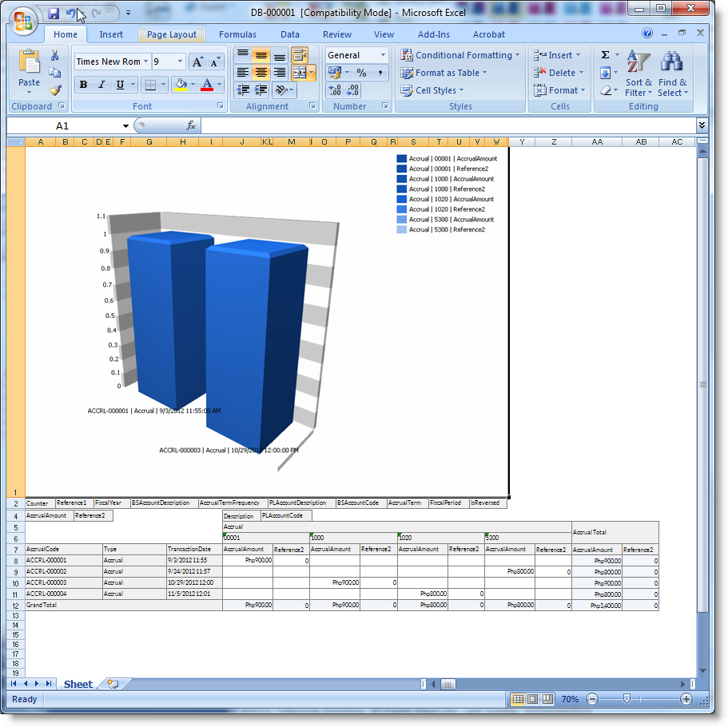Toggle Bold formatting
This screenshot has height=727, width=728.
tap(84, 85)
